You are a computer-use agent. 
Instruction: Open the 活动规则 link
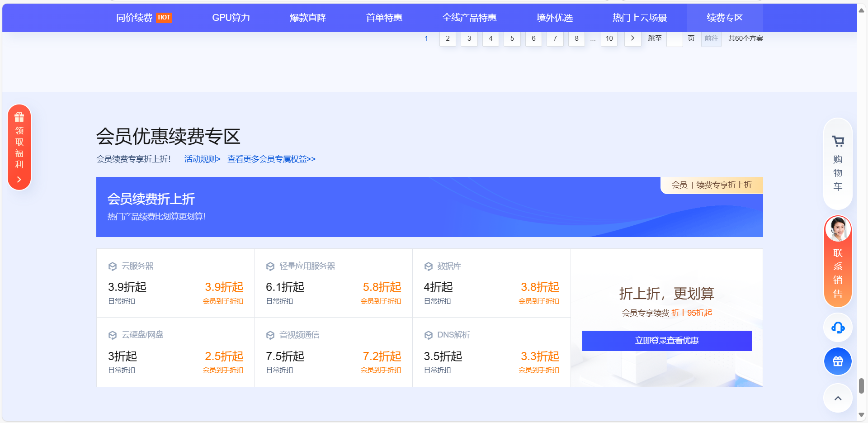click(202, 159)
